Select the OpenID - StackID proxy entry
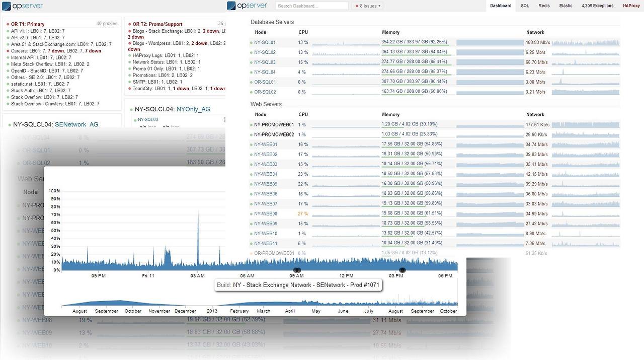The height and width of the screenshot is (360, 644). tap(47, 70)
